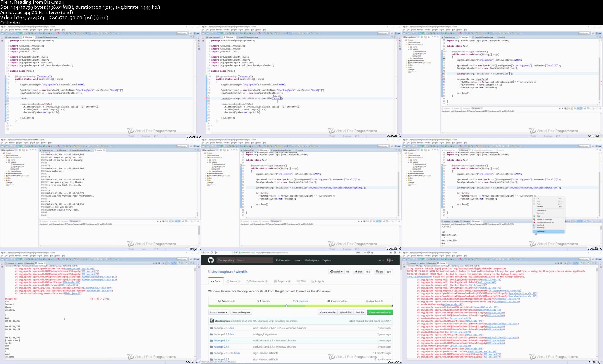This screenshot has width=603, height=364.
Task: Open the 3 releases link
Action: pos(301,301)
